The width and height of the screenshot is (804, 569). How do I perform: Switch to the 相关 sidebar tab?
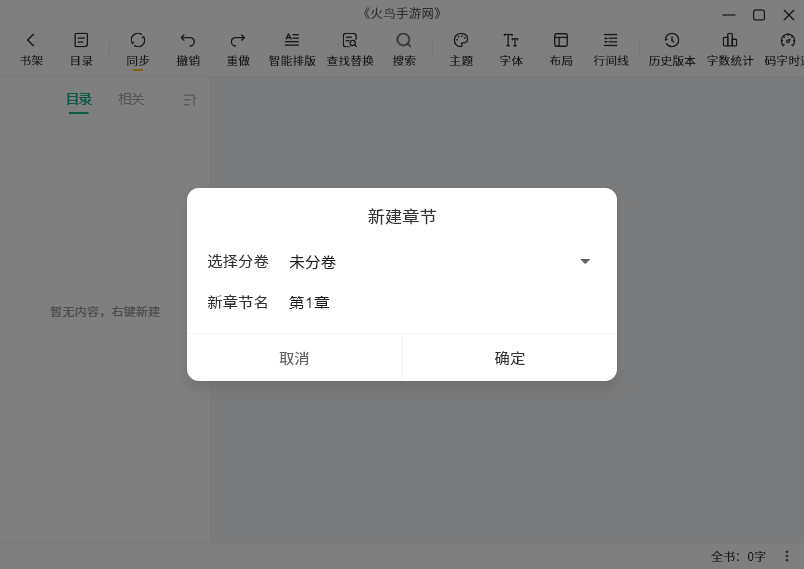(131, 99)
